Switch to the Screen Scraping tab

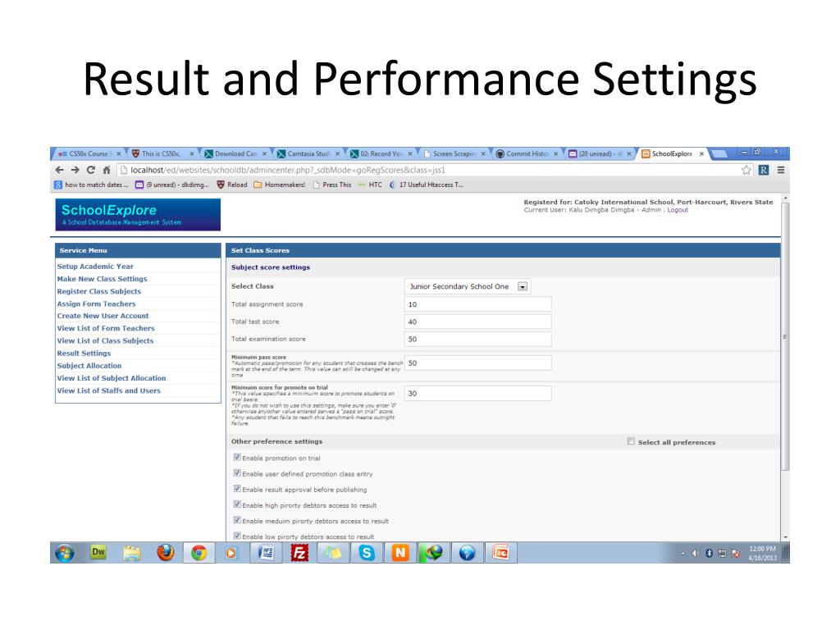454,153
